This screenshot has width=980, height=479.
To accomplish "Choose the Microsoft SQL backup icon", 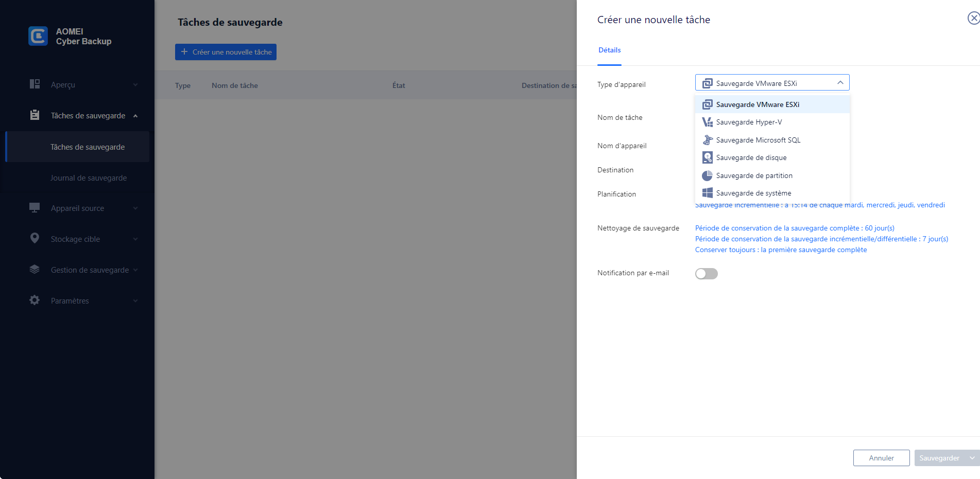I will point(707,140).
